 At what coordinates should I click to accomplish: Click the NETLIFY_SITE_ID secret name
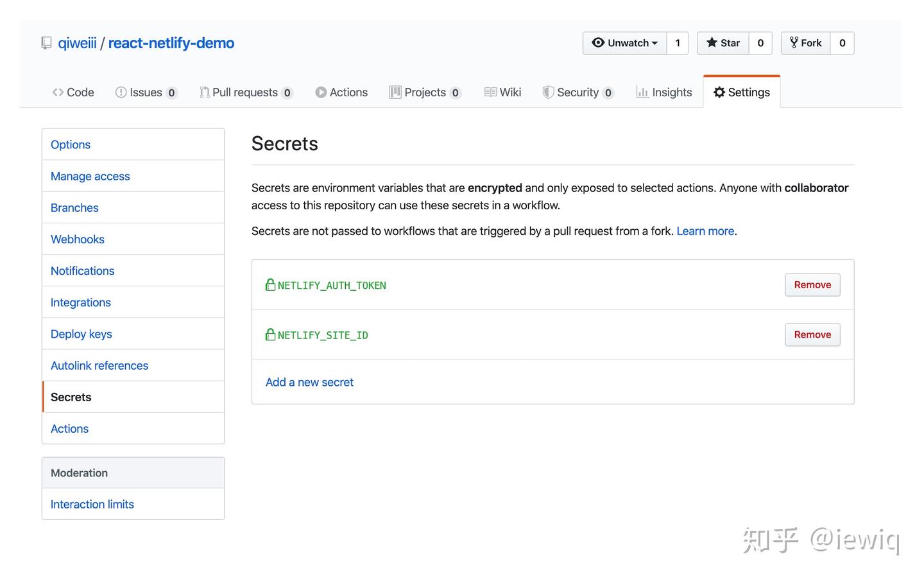pyautogui.click(x=323, y=335)
